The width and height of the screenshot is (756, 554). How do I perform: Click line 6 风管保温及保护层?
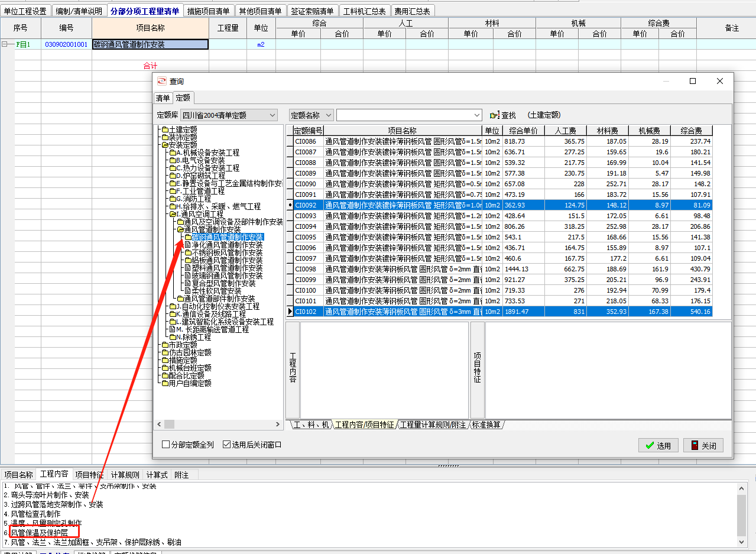click(x=40, y=533)
